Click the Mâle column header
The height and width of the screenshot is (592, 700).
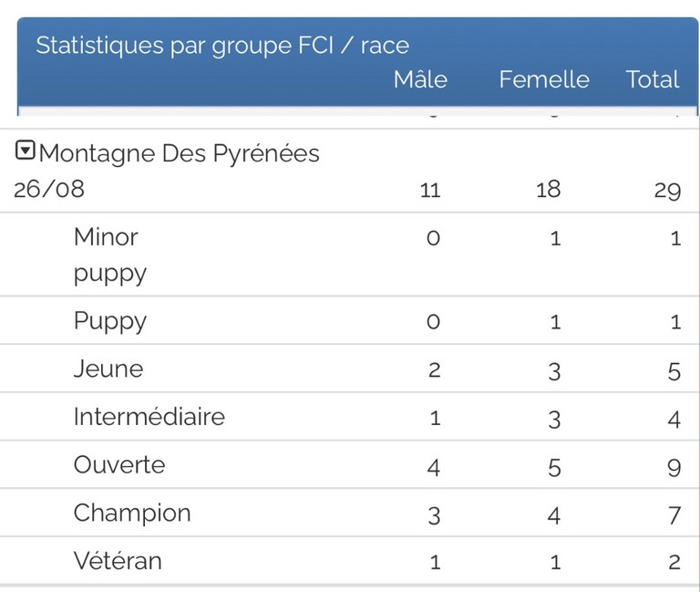(x=420, y=79)
